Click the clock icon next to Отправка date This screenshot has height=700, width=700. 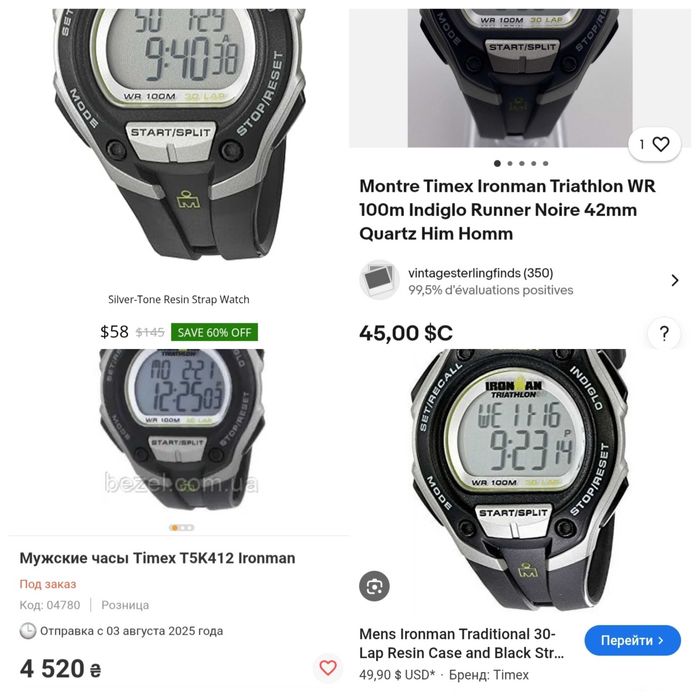28,631
